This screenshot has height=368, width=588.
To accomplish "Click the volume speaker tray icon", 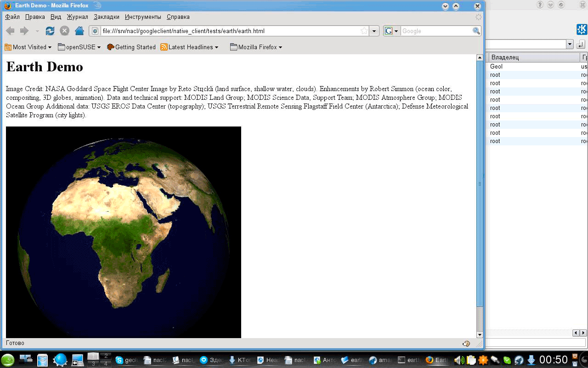I will [458, 360].
